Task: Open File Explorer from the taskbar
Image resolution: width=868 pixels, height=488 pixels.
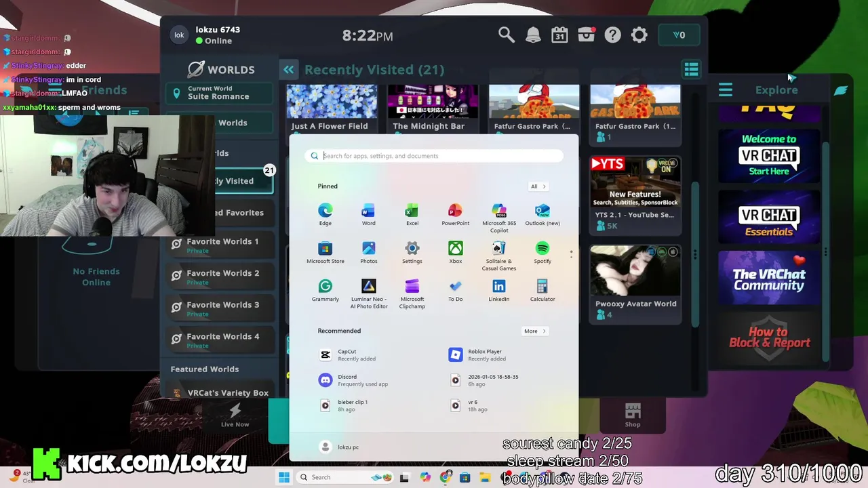Action: coord(485,477)
